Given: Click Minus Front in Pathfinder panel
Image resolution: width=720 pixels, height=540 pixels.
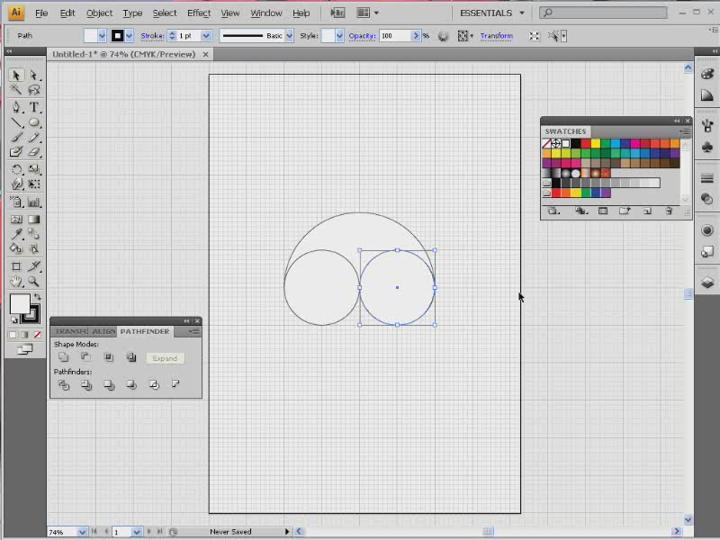Looking at the screenshot, I should [x=85, y=357].
